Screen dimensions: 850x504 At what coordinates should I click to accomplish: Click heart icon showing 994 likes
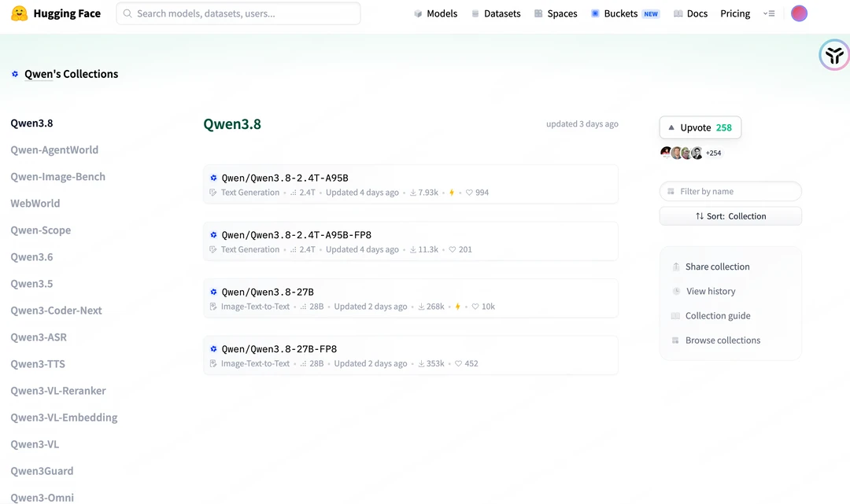point(469,193)
